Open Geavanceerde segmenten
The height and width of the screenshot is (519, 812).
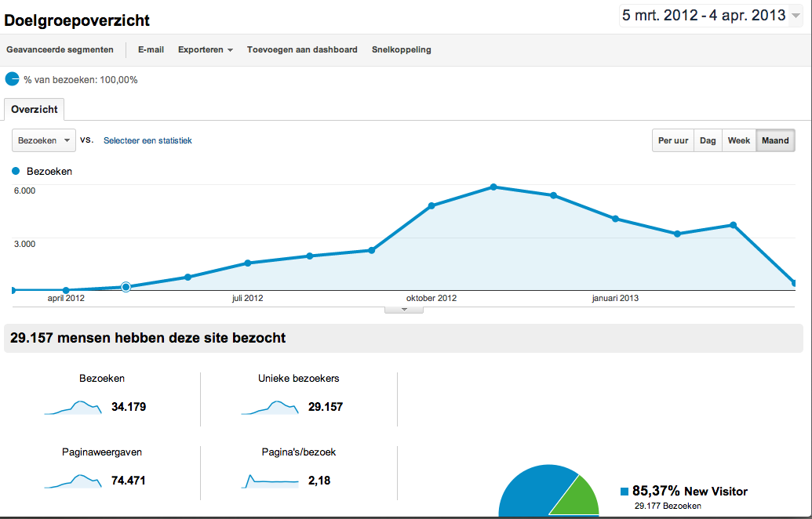click(x=60, y=49)
